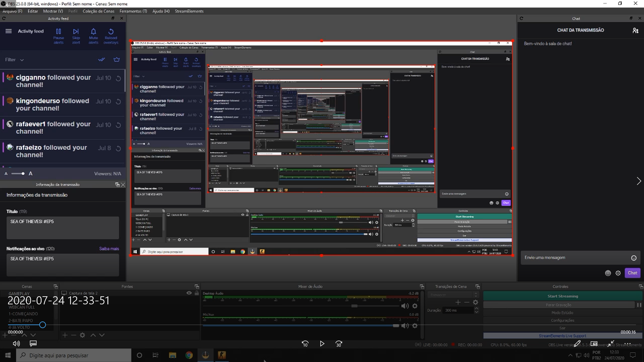Click the crown icon beside the Filter row
The height and width of the screenshot is (362, 644).
[x=116, y=60]
